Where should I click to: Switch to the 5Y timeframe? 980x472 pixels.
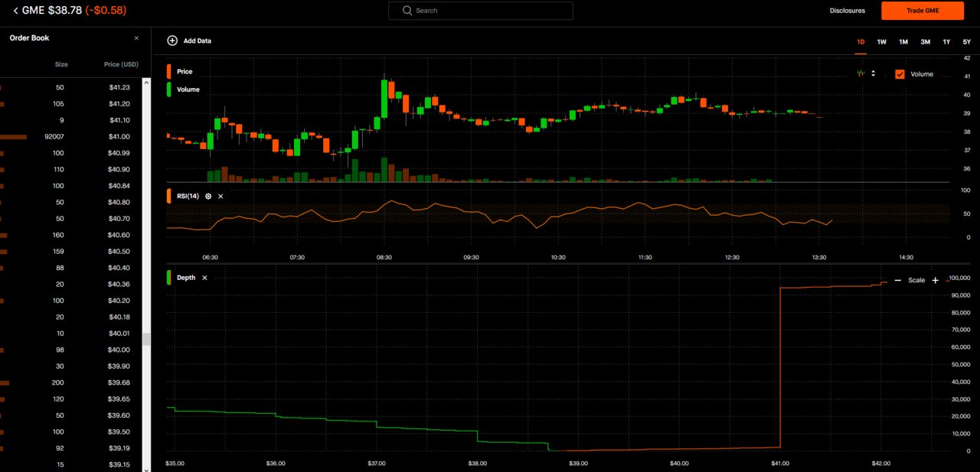(x=967, y=42)
